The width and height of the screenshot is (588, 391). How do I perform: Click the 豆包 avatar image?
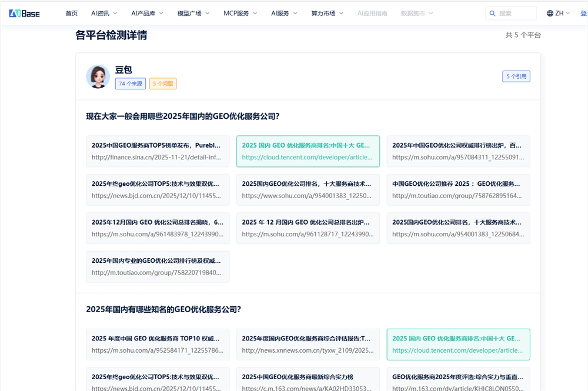[x=98, y=76]
